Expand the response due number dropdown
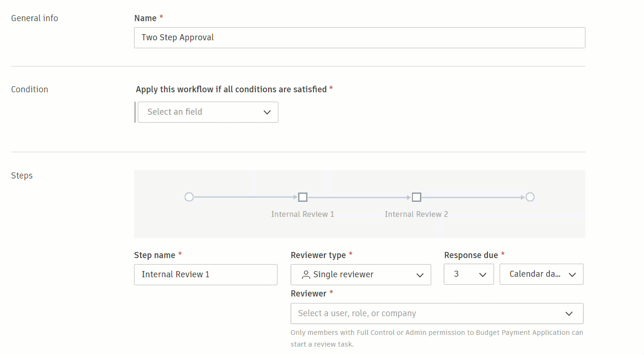The width and height of the screenshot is (644, 355). click(469, 274)
